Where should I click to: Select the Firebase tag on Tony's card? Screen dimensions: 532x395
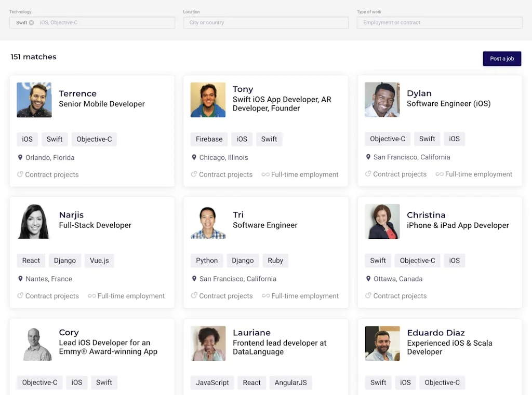coord(209,139)
